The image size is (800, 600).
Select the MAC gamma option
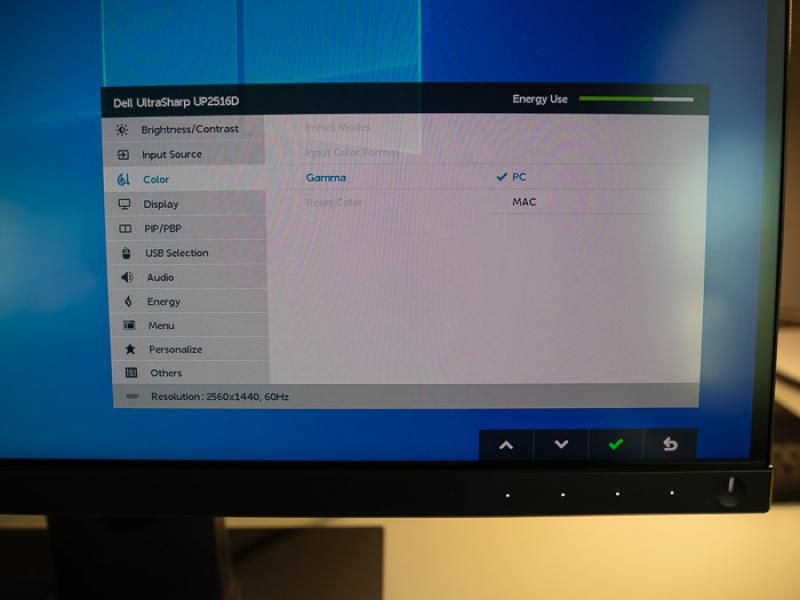(524, 202)
